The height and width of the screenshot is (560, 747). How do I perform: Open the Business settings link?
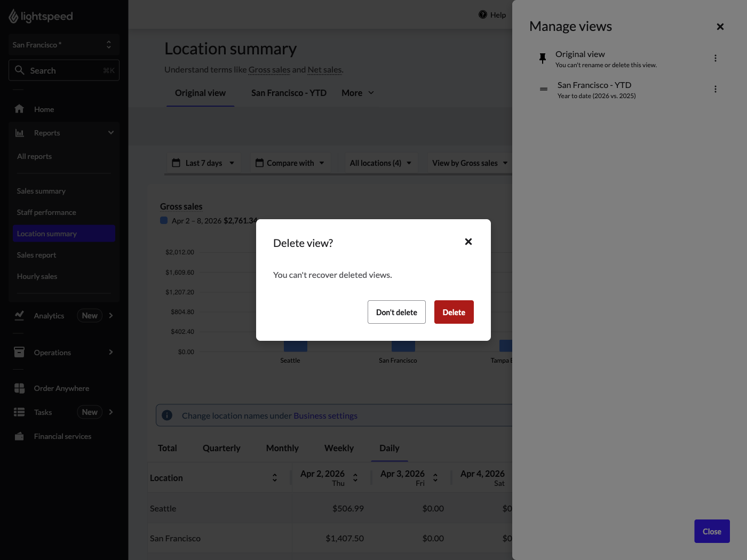325,415
